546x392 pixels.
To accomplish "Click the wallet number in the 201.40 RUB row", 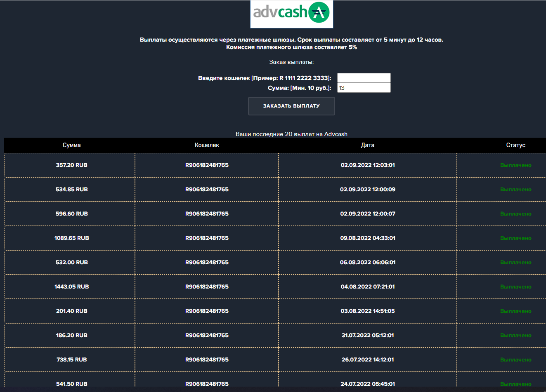I will tap(207, 311).
